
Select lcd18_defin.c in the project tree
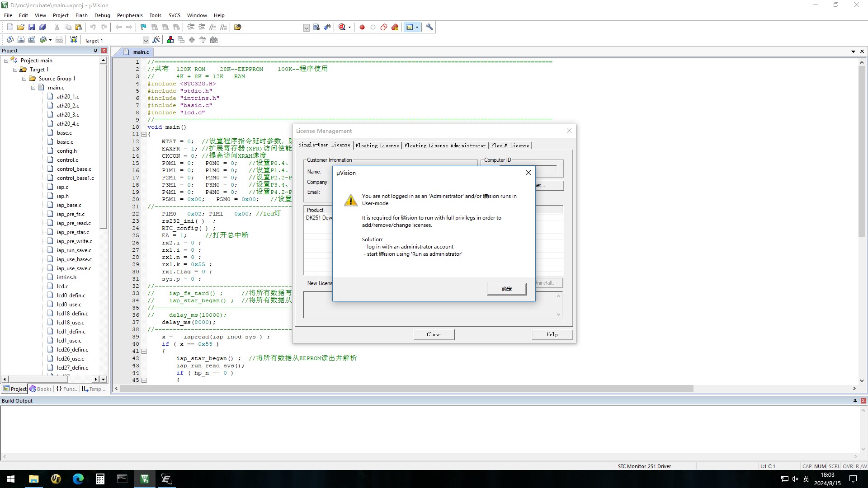point(72,314)
